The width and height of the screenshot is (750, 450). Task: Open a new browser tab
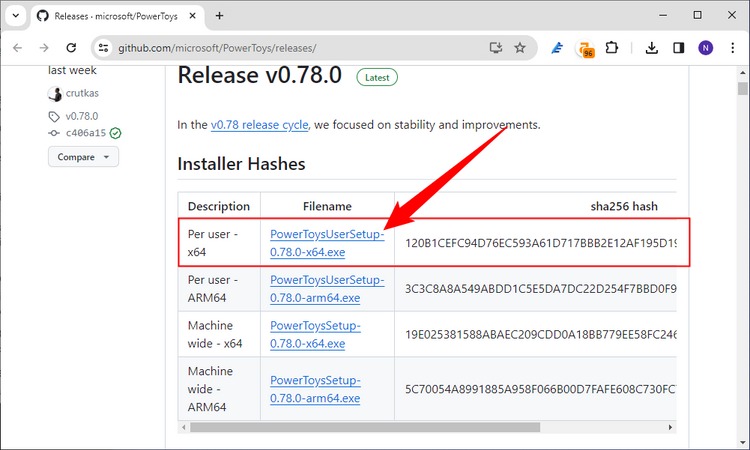(219, 16)
